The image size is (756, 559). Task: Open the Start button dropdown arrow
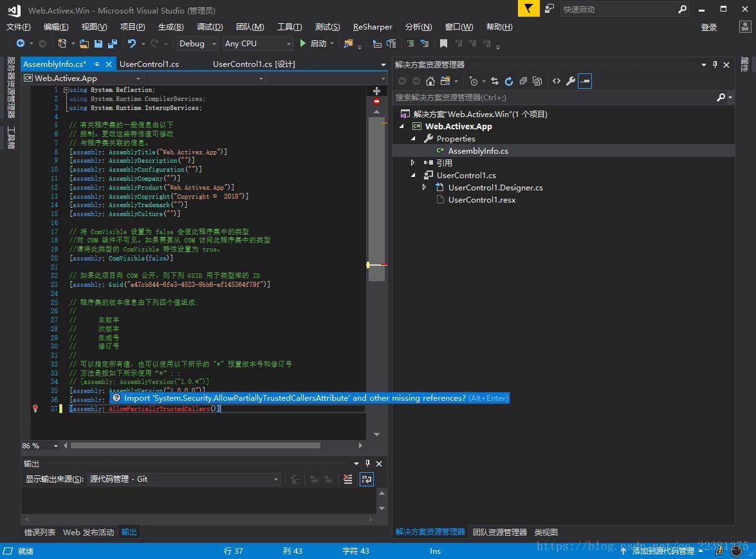[332, 43]
